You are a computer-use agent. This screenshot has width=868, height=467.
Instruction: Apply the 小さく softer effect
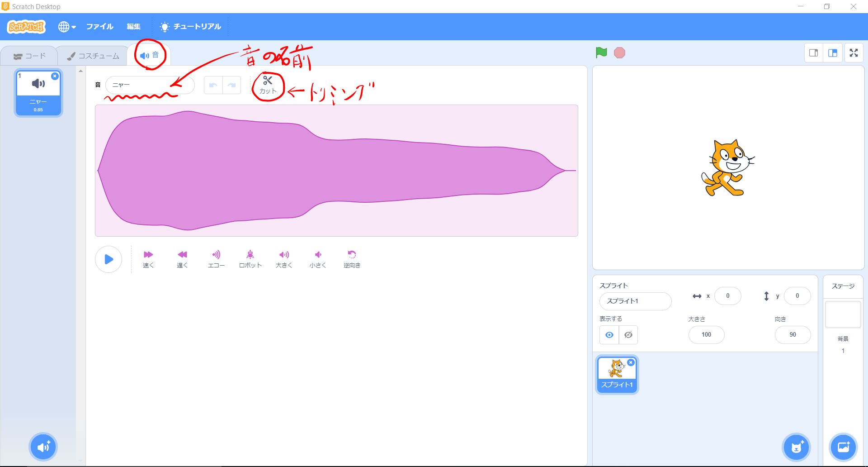(x=318, y=259)
